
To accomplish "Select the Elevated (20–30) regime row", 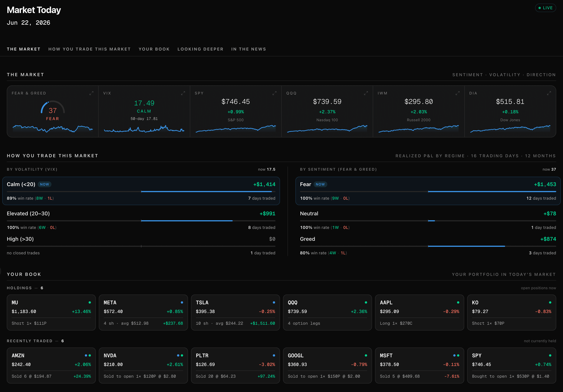I will [141, 220].
